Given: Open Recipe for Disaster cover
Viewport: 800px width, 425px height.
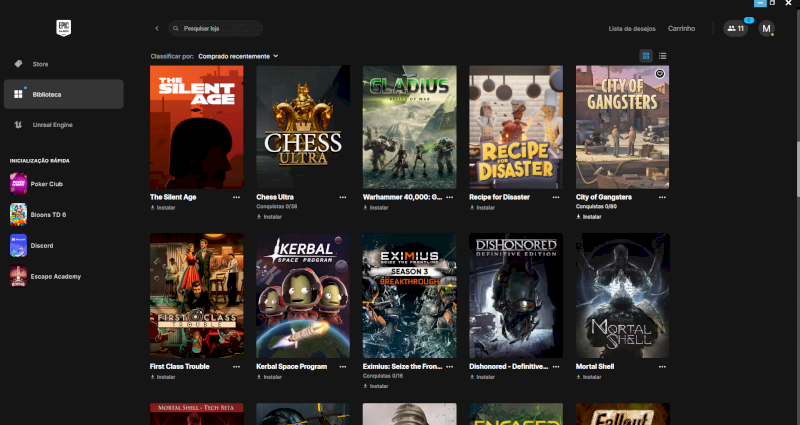Looking at the screenshot, I should [x=516, y=127].
